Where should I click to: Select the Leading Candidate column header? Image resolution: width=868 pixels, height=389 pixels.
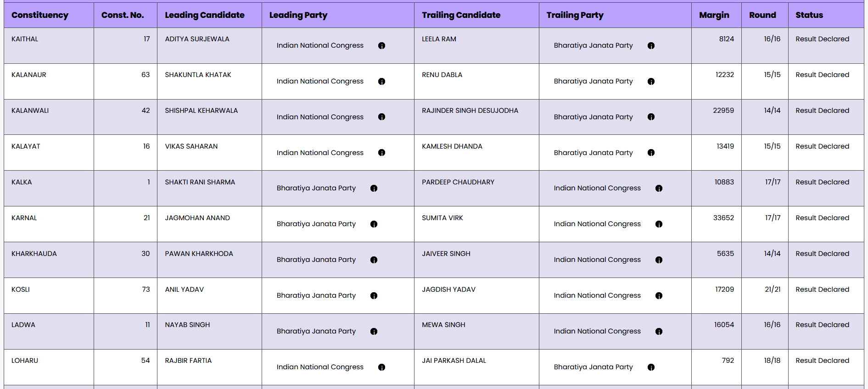(x=205, y=15)
